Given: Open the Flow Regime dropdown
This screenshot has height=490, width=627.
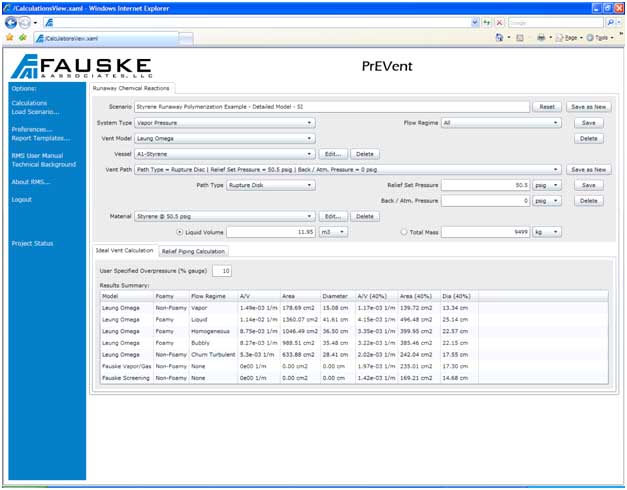Looking at the screenshot, I should click(x=501, y=123).
